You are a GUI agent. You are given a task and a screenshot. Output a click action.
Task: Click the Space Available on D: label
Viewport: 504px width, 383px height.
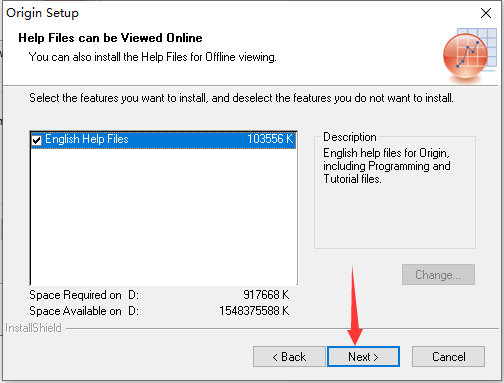point(84,311)
